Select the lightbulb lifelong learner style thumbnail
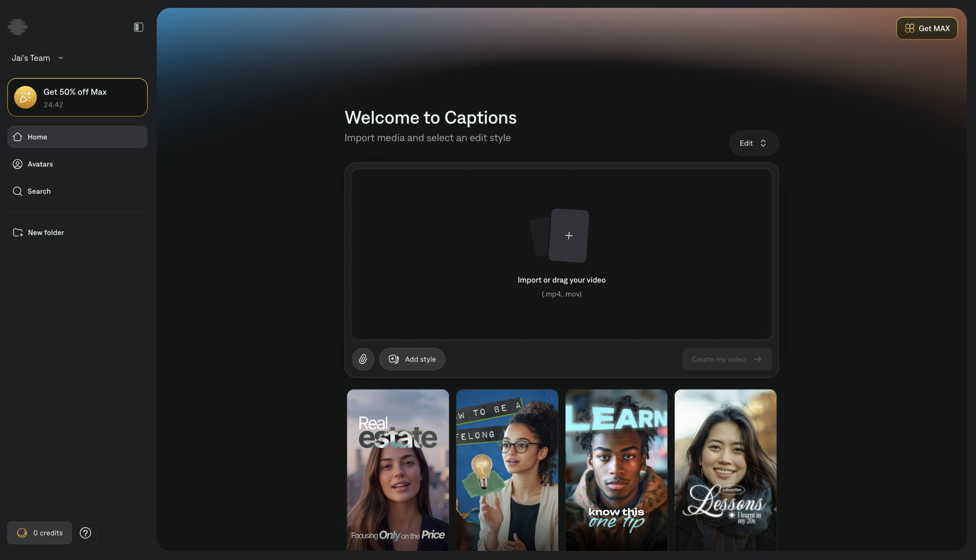 [x=507, y=470]
